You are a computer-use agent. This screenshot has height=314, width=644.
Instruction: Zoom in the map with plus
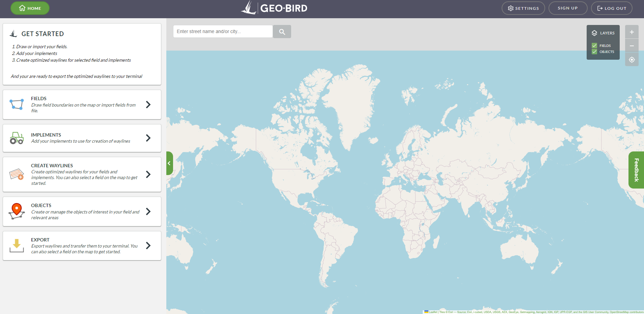click(x=632, y=32)
